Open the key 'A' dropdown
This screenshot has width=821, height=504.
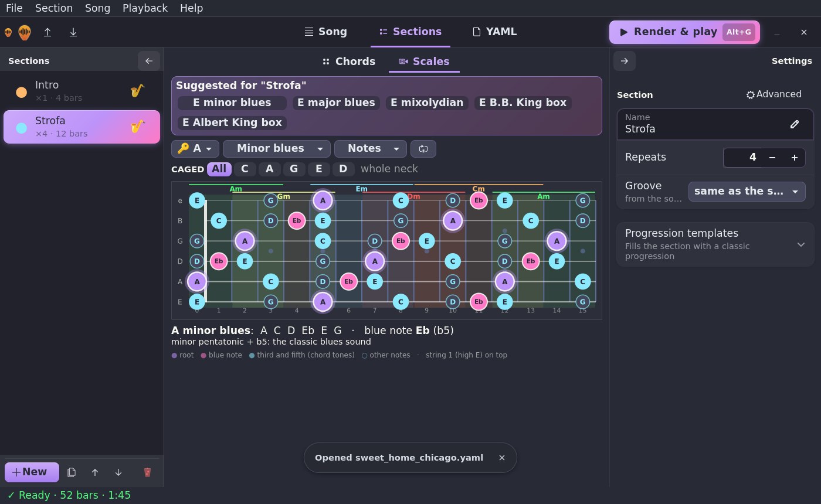coord(195,149)
